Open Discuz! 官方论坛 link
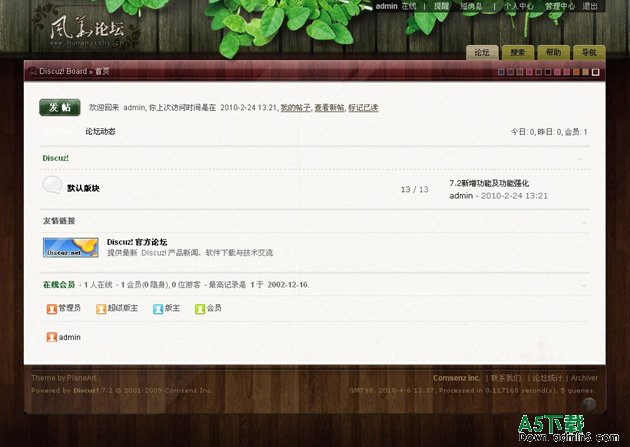The image size is (630, 447). pos(137,242)
